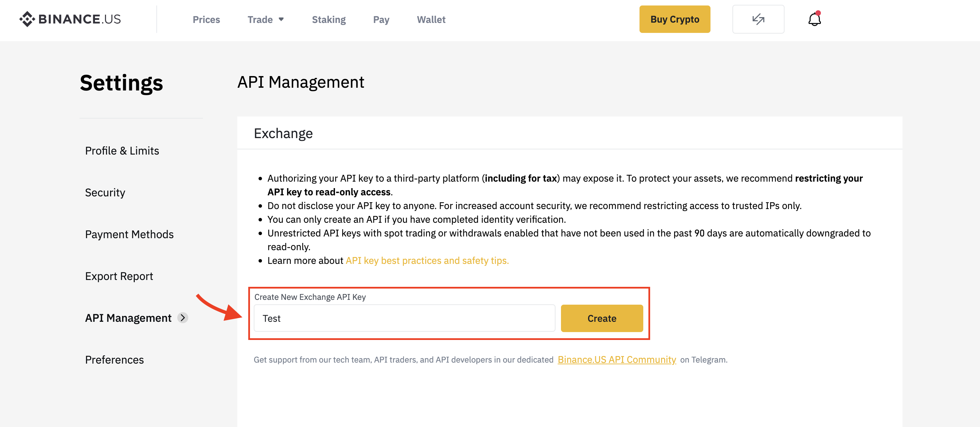Viewport: 980px width, 427px height.
Task: Click the Buy Crypto button
Action: [674, 19]
